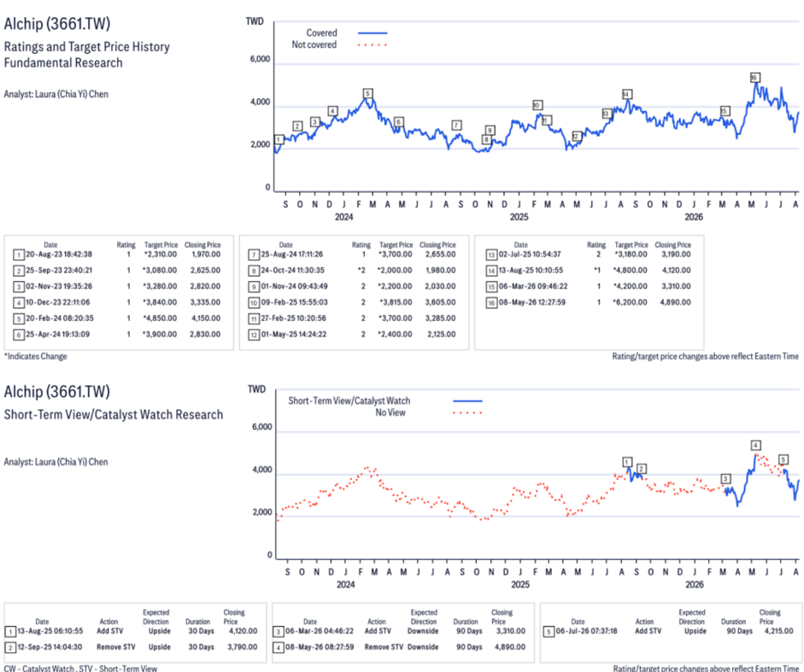Select the date '20-Aug-23 18:42:38'

(59, 254)
